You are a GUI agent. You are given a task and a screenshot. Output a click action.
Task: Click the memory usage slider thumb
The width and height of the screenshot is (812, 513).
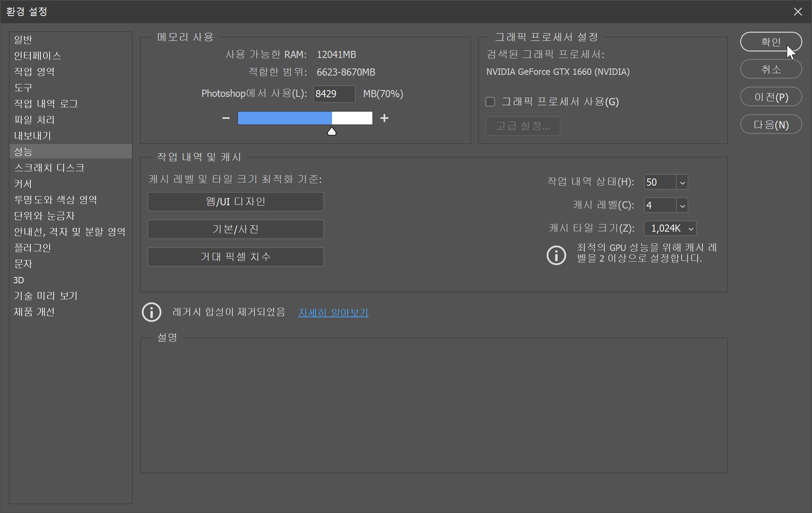coord(332,132)
